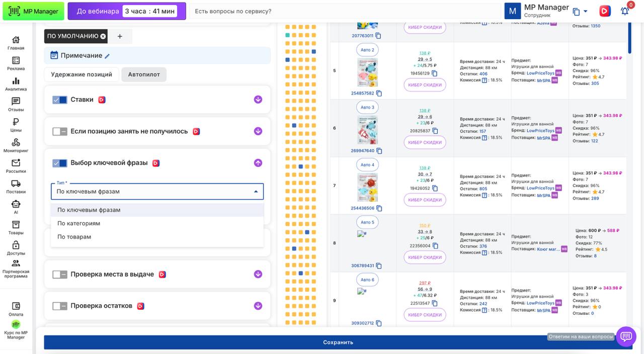Open the Рассылки mail icon
This screenshot has width=644, height=354.
16,166
